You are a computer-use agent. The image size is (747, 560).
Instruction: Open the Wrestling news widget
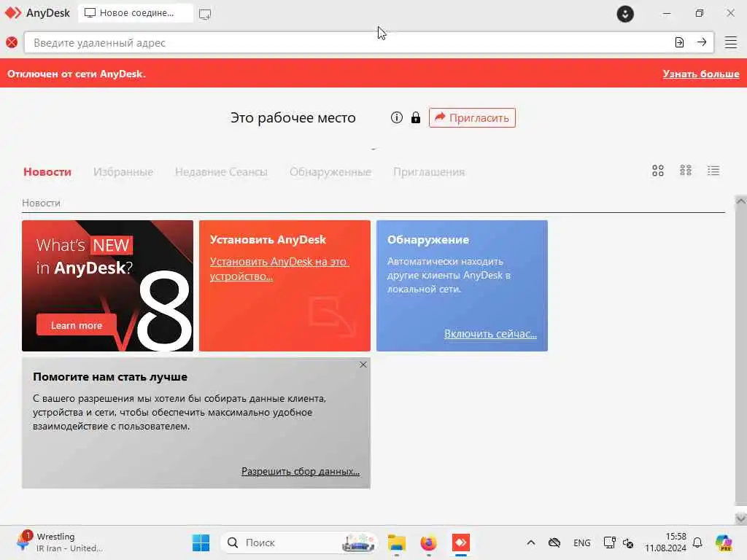point(60,542)
